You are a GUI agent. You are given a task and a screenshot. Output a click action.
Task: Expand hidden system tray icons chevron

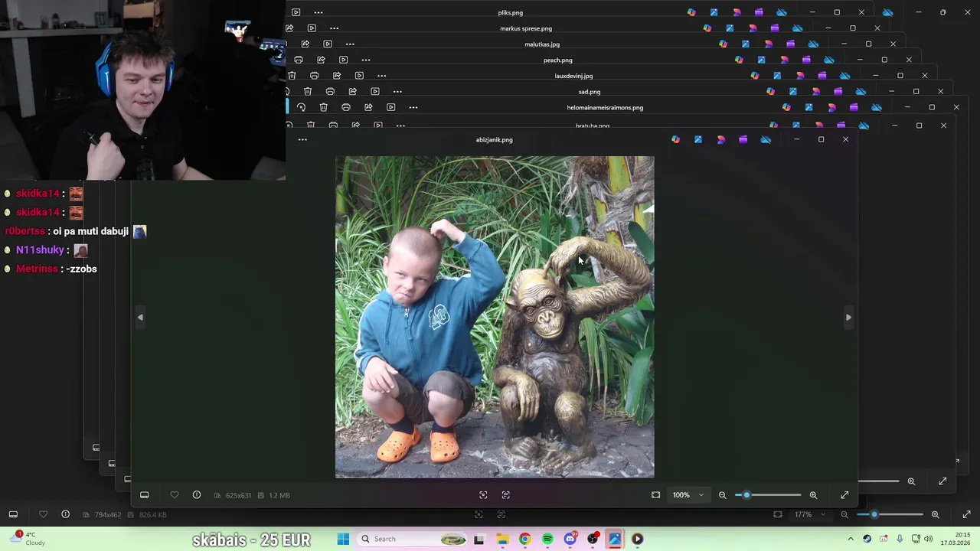(850, 539)
